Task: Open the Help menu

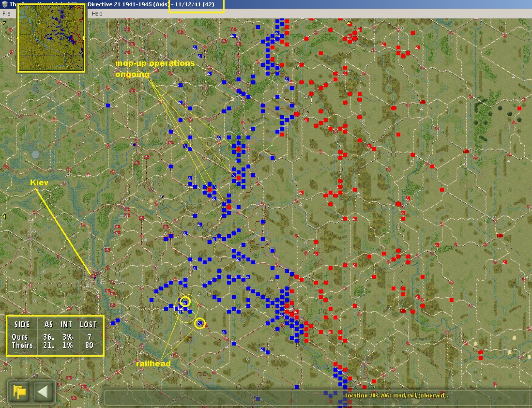Action: pos(97,14)
